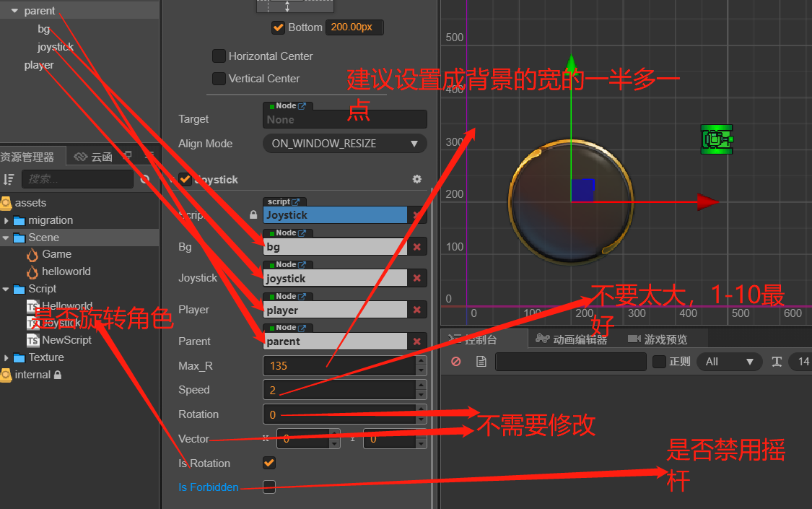
Task: Increase Max_R value with stepper arrow
Action: (x=421, y=361)
